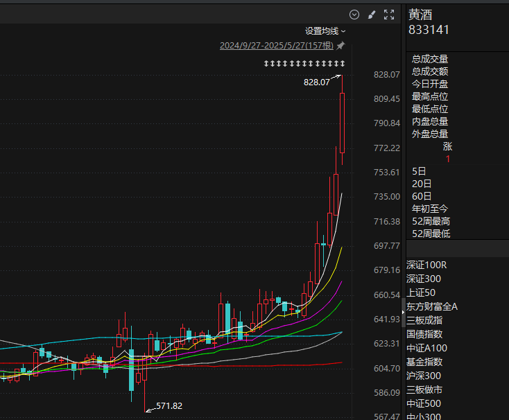Open the 设置均线 dropdown

pyautogui.click(x=325, y=31)
